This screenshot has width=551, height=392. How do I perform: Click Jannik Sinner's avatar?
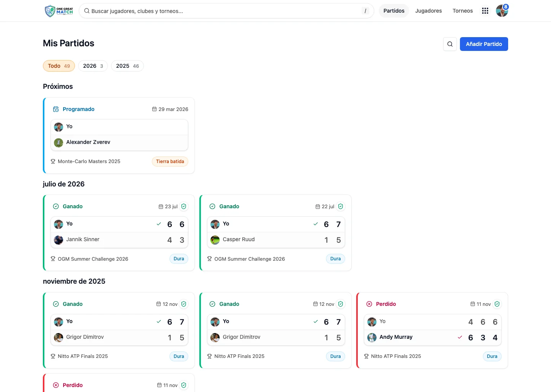[59, 240]
